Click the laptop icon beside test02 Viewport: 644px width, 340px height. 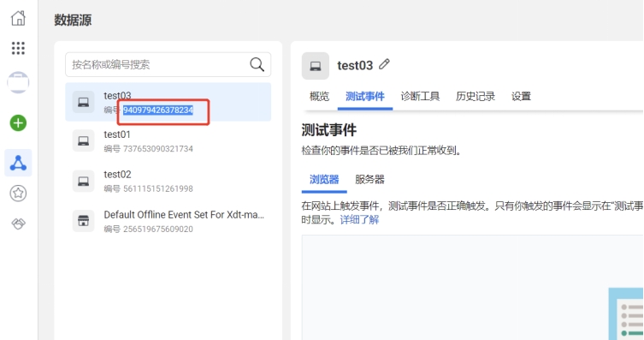83,181
